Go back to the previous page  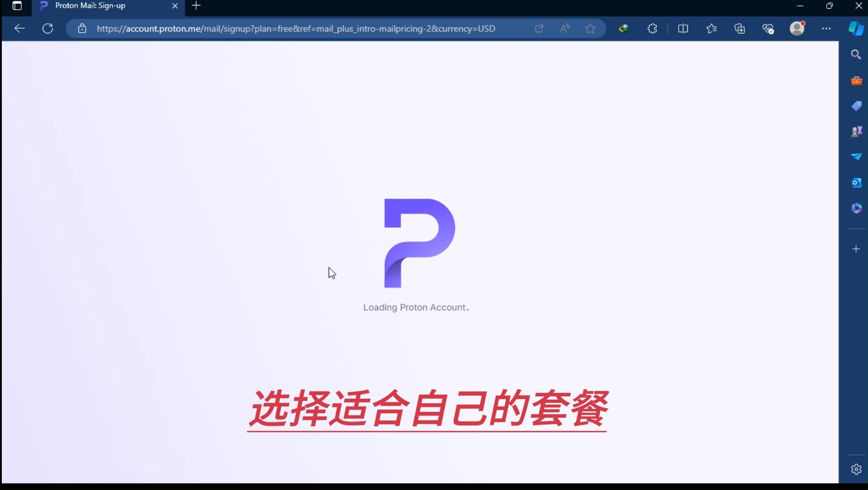(x=19, y=29)
